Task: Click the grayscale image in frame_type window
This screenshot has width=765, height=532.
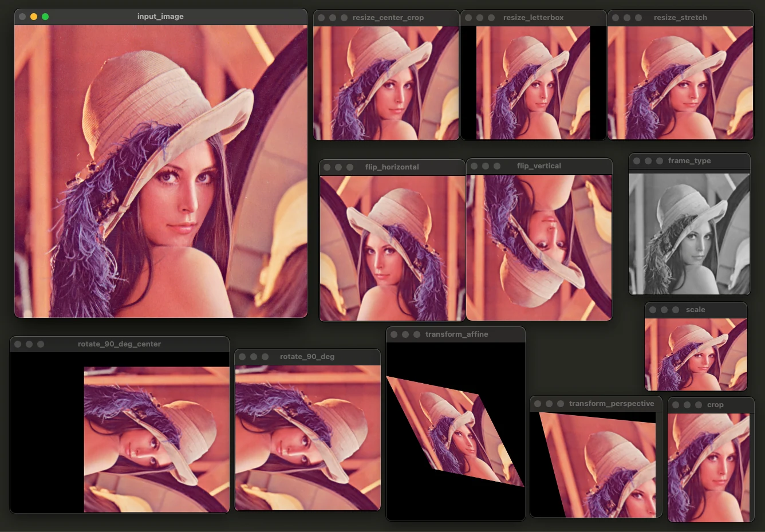Action: pos(689,234)
